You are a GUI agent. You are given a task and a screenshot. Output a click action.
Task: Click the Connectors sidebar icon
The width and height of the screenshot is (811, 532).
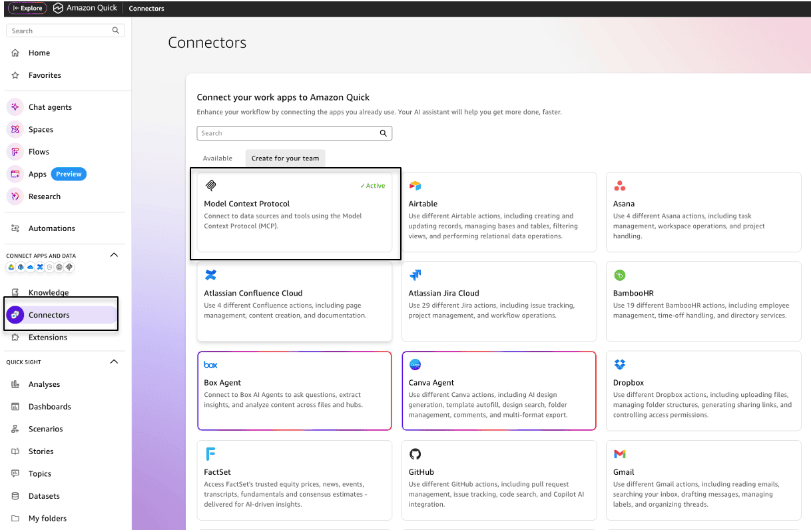coord(15,315)
